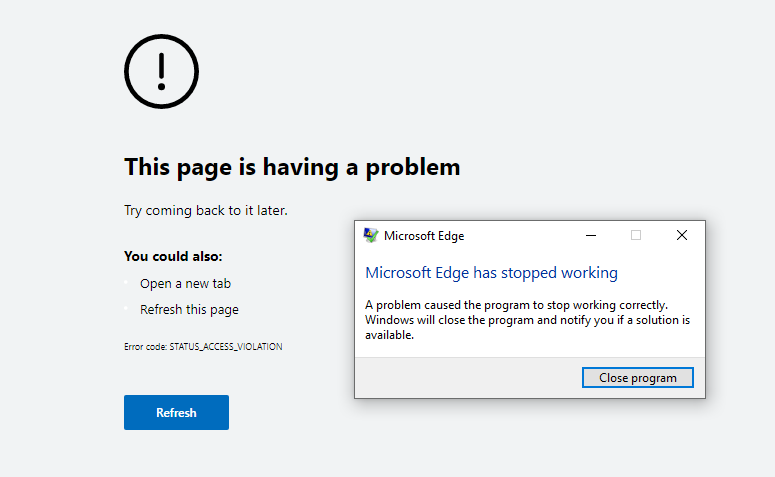Select the "Refresh this page" suggestion
Viewport: 775px width, 477px height.
point(189,309)
